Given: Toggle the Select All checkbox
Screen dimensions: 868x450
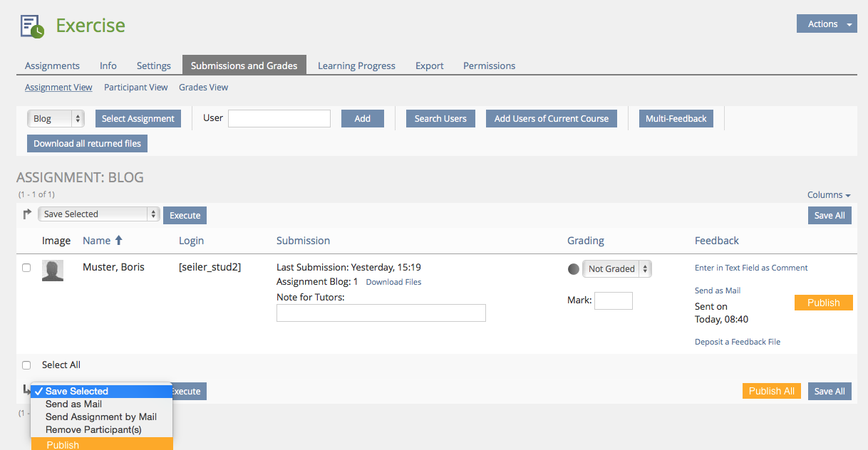Looking at the screenshot, I should point(26,365).
